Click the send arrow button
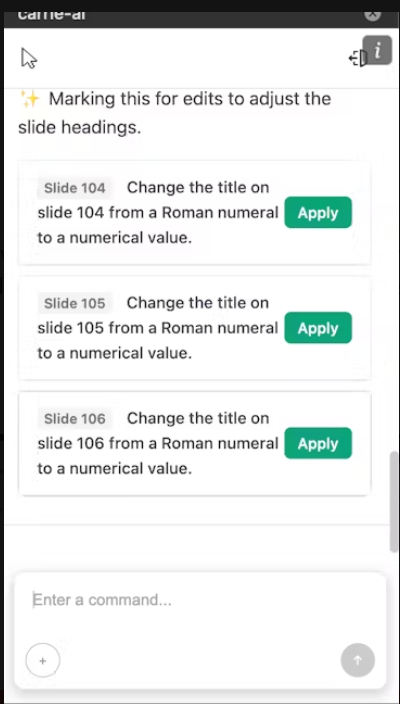 click(358, 660)
